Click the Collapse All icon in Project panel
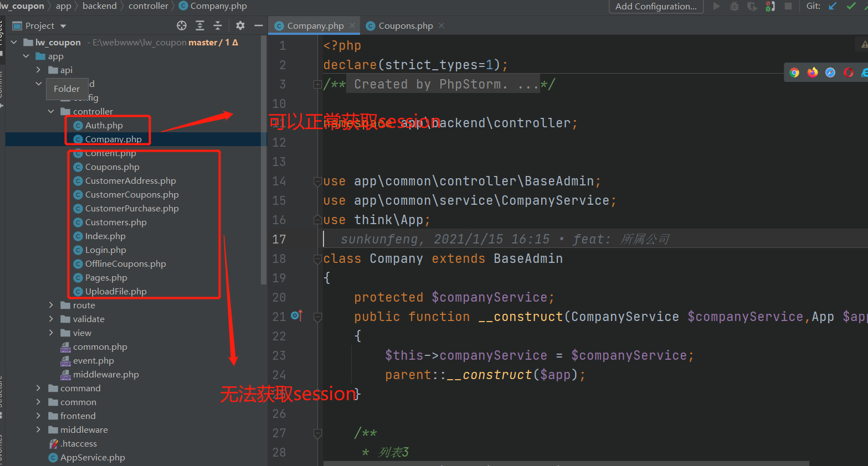The image size is (868, 466). (x=218, y=25)
